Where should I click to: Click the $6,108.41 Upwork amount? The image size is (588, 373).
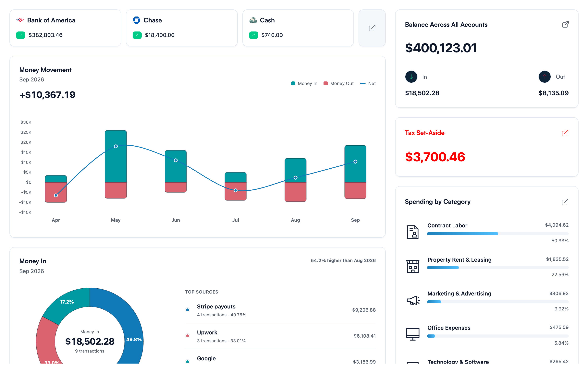point(365,336)
